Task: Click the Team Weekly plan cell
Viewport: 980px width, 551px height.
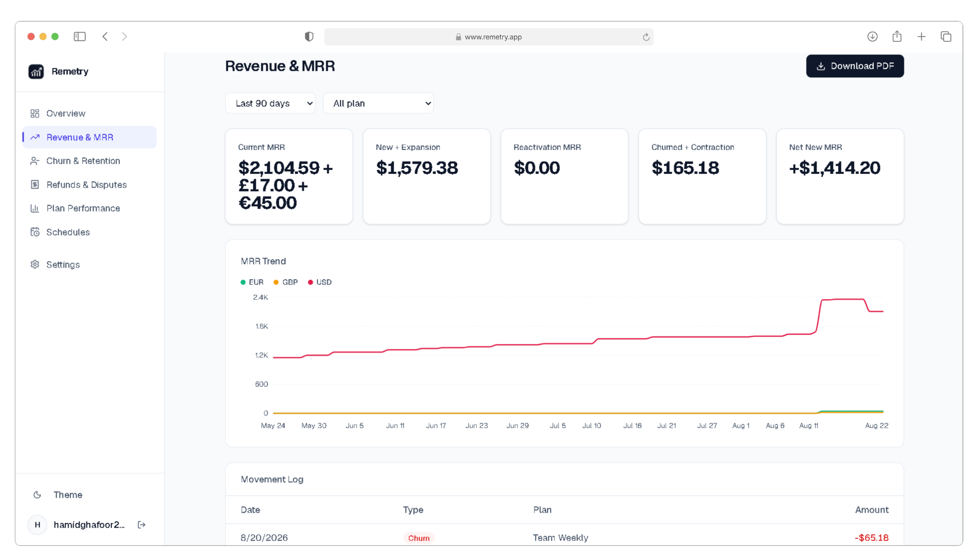Action: (x=560, y=538)
